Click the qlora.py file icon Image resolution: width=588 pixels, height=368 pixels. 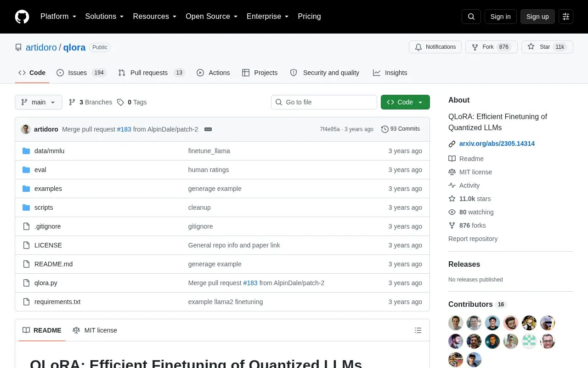point(26,283)
